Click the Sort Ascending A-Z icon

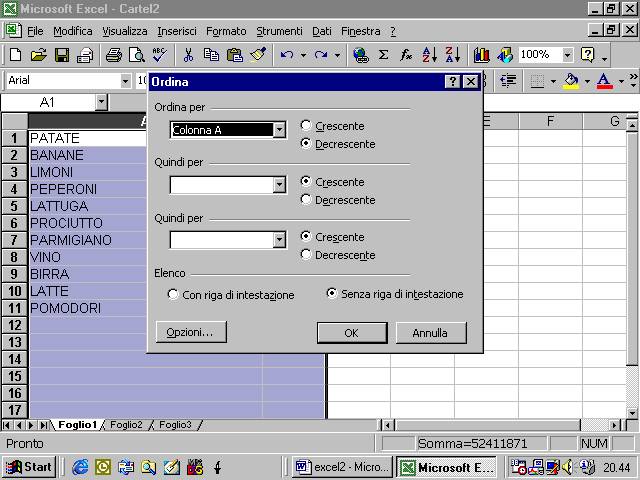430,55
